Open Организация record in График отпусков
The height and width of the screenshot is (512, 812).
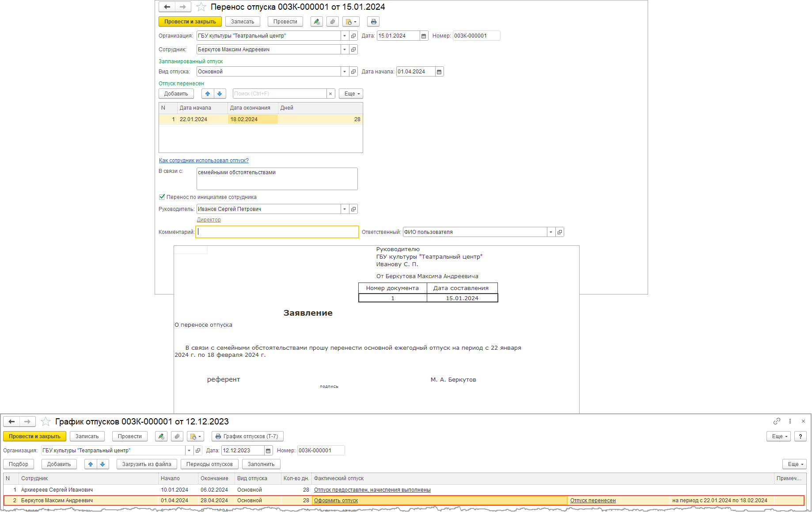tap(198, 451)
